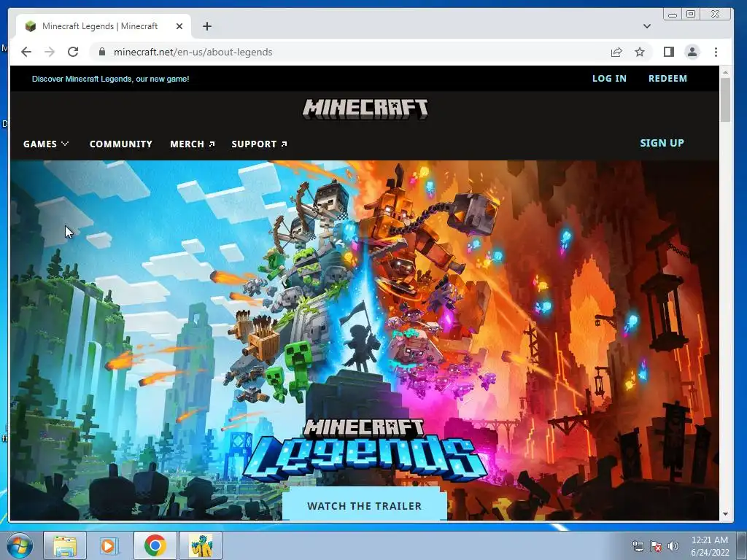Click the taskbar clock and date

(x=710, y=546)
